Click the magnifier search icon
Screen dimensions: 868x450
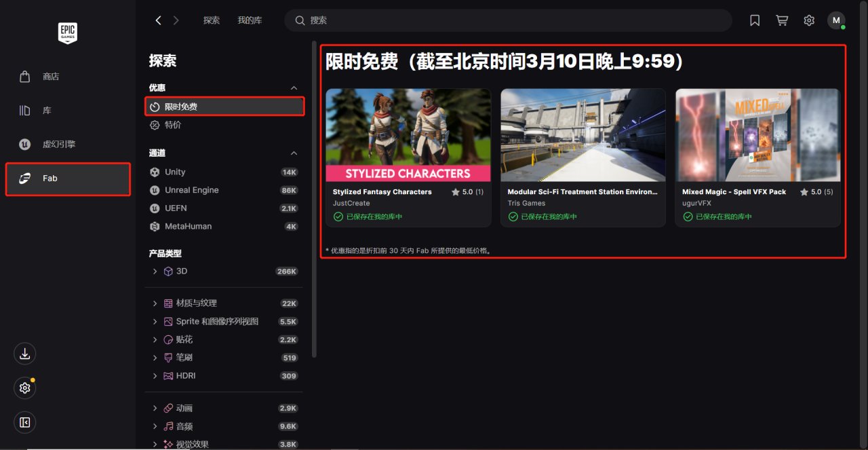[300, 20]
